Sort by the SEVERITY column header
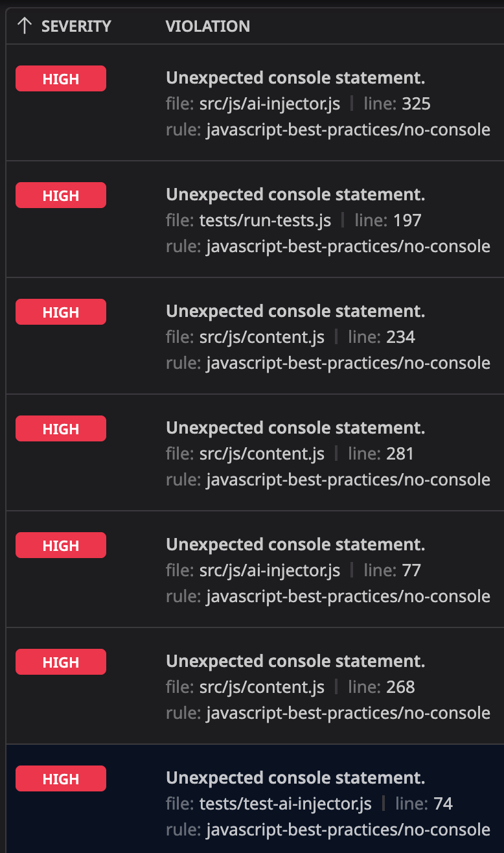 76,26
